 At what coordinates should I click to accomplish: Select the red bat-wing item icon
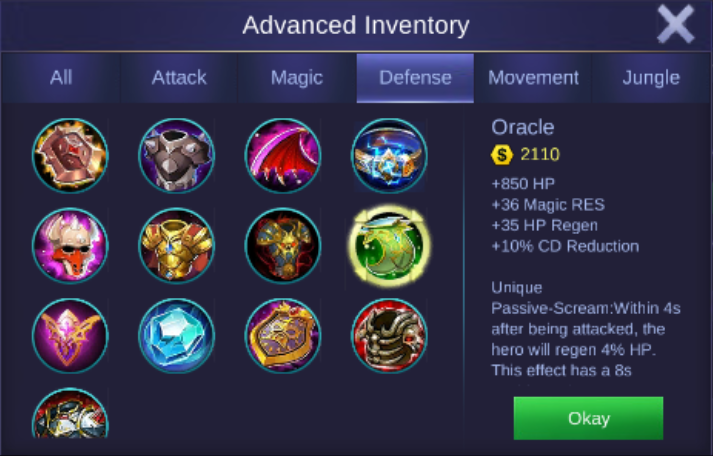pos(283,155)
